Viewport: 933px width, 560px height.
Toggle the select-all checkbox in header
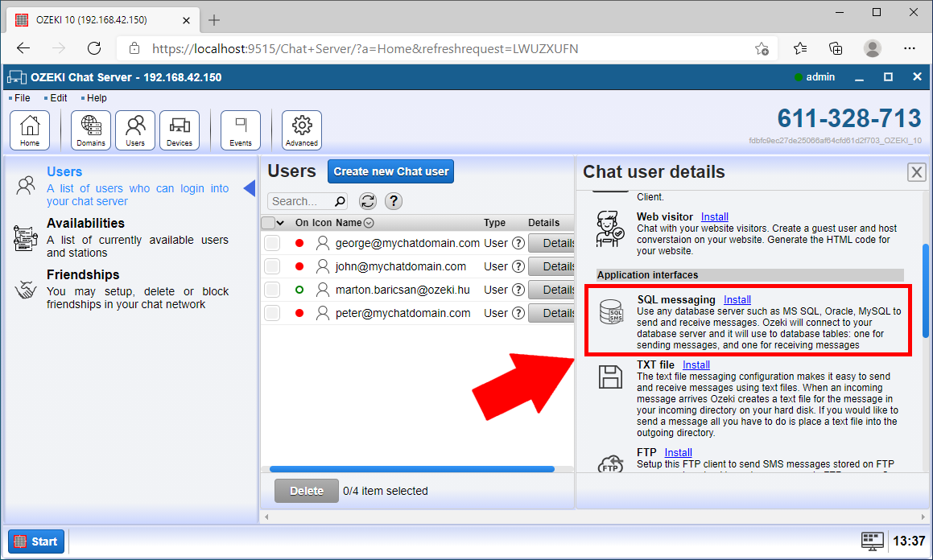click(x=268, y=223)
